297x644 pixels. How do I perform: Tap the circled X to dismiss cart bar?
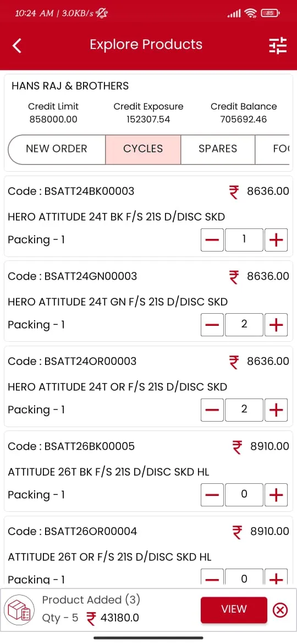click(x=280, y=610)
